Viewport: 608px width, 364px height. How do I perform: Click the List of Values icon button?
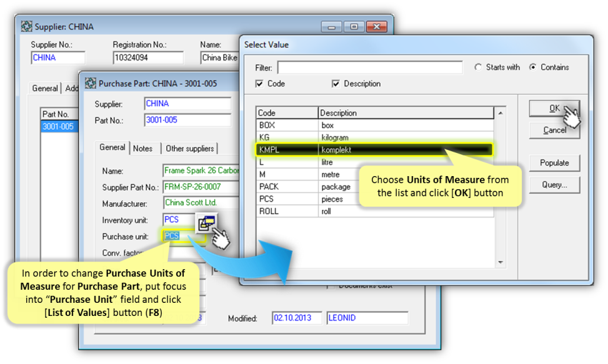pyautogui.click(x=207, y=223)
